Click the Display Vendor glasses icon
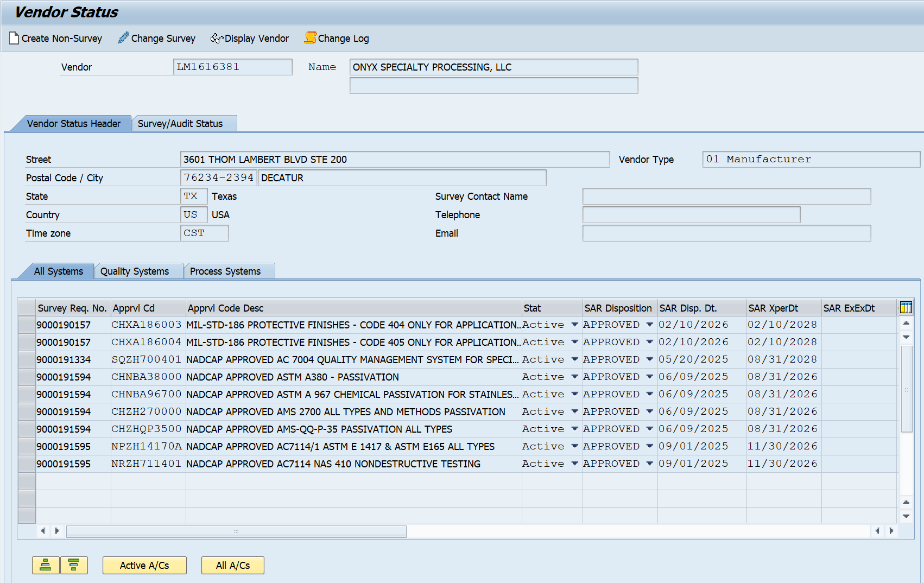 click(217, 38)
